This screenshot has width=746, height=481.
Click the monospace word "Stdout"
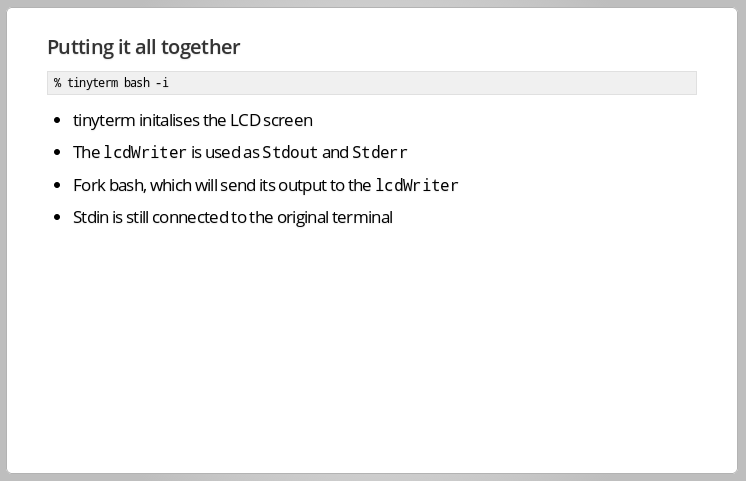290,152
